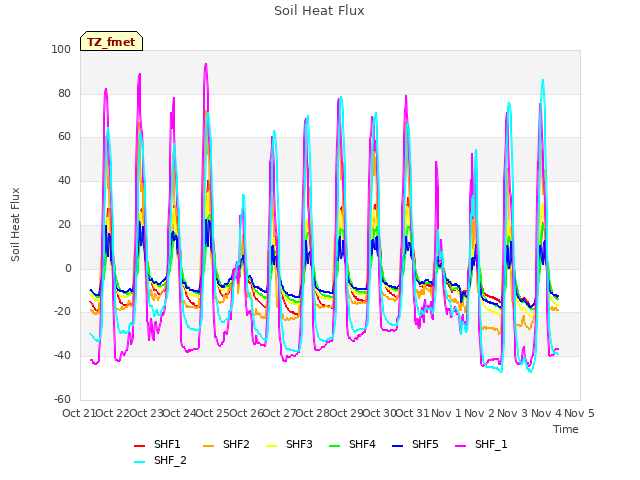Click the SHF3 yellow legend swatch

[271, 445]
